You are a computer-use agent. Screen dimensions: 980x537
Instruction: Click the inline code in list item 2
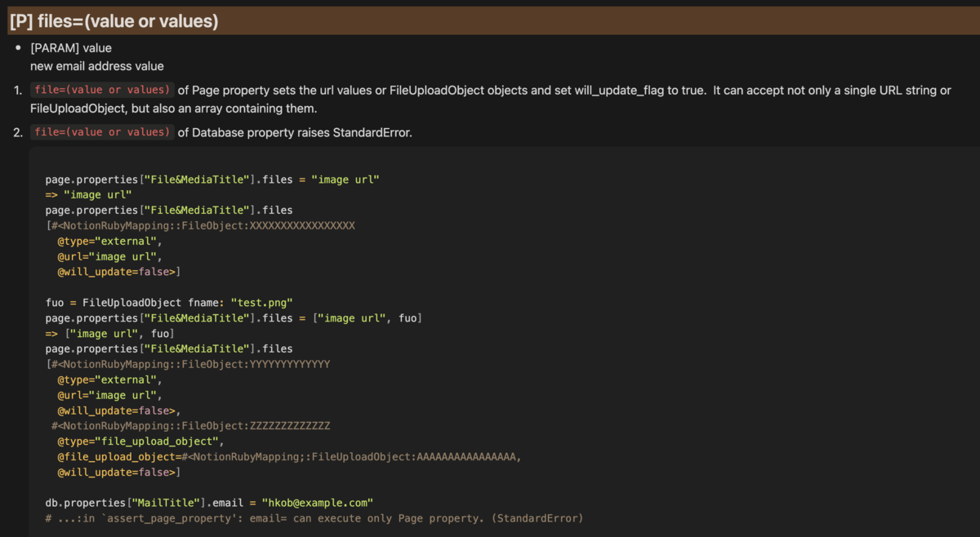(x=102, y=132)
